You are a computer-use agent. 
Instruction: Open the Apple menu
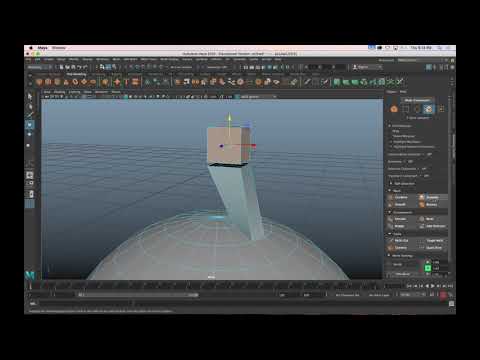point(31,48)
